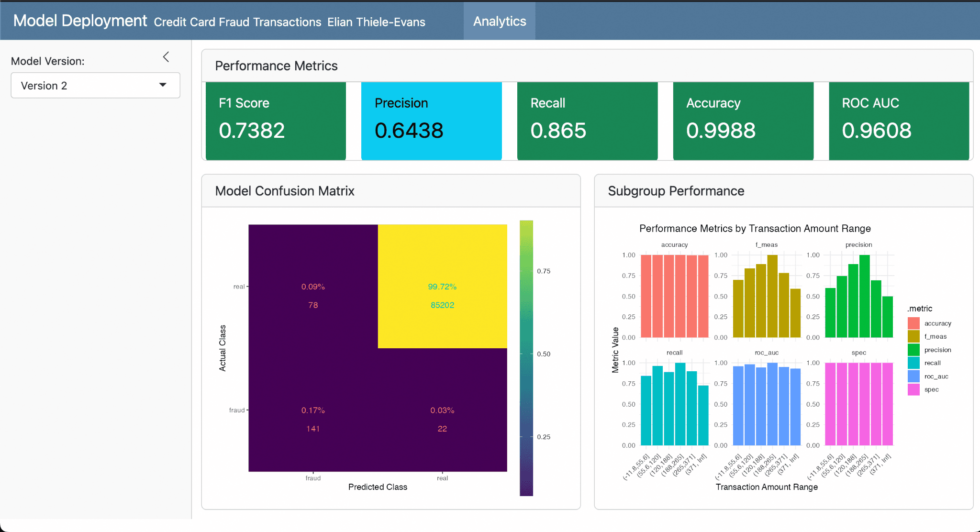980x532 pixels.
Task: Click the f_meas facet bar chart
Action: [x=767, y=296]
